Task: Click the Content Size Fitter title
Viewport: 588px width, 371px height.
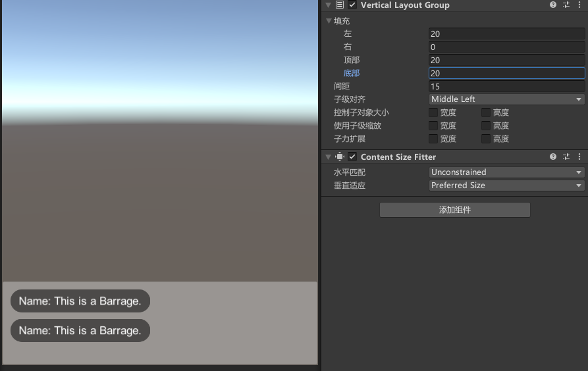Action: pyautogui.click(x=398, y=157)
